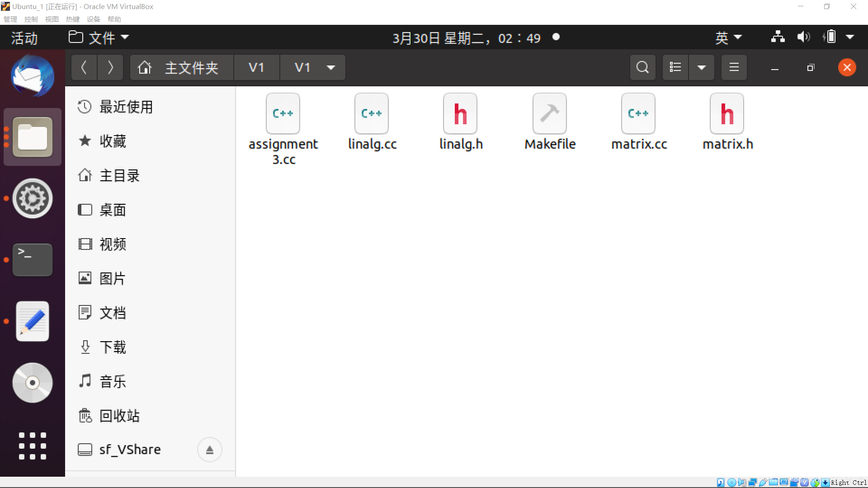Image resolution: width=868 pixels, height=488 pixels.
Task: Open 英 input method menu
Action: [x=728, y=38]
